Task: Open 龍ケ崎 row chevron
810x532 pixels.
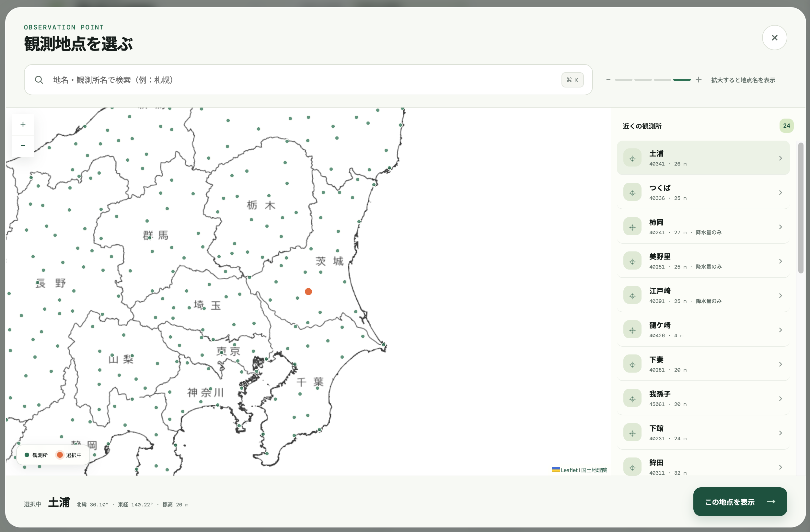Action: click(781, 330)
